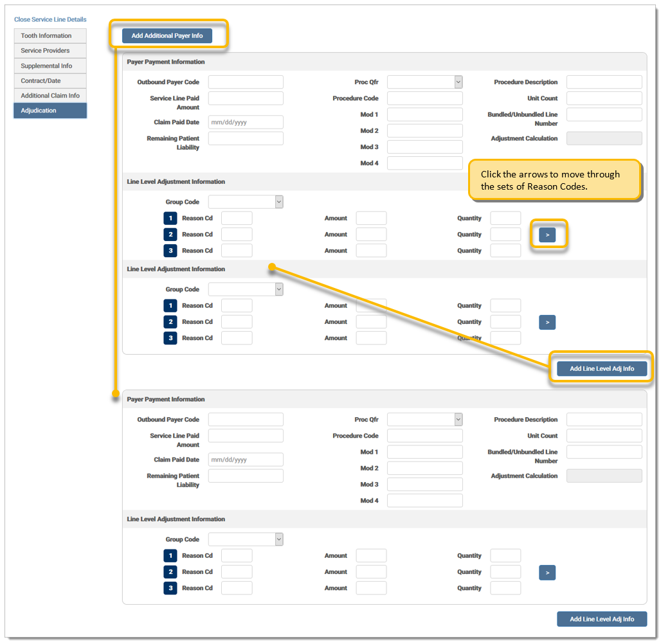
Task: Click first payer Procedure Description field
Action: pyautogui.click(x=604, y=82)
